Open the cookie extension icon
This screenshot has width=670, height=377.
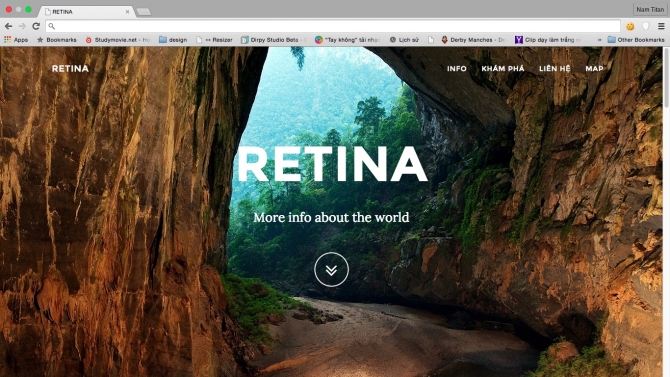tap(630, 26)
